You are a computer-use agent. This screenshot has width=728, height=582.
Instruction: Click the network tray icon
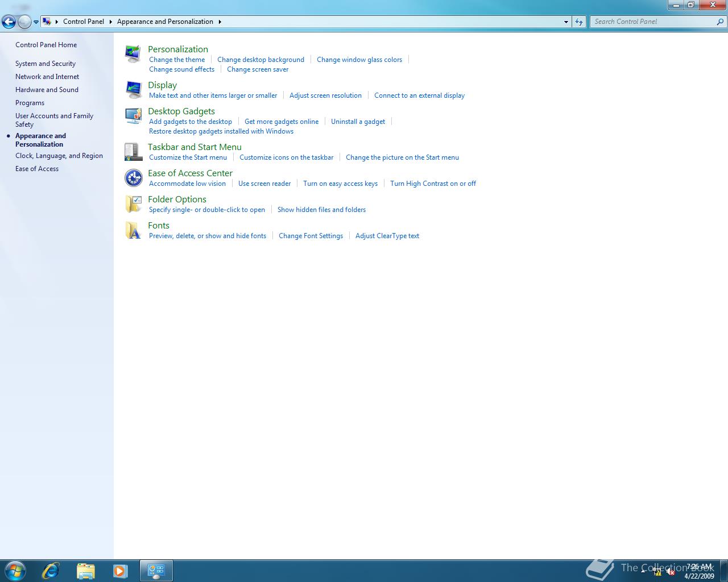657,572
